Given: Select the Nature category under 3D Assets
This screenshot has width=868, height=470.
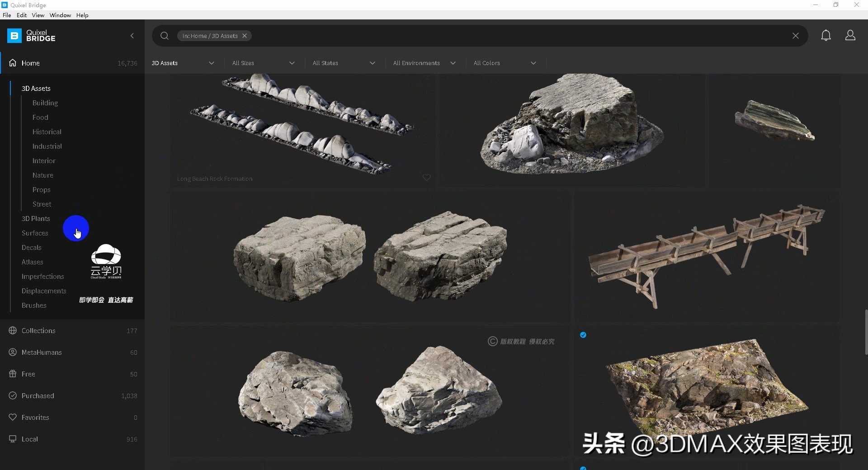Looking at the screenshot, I should (43, 175).
